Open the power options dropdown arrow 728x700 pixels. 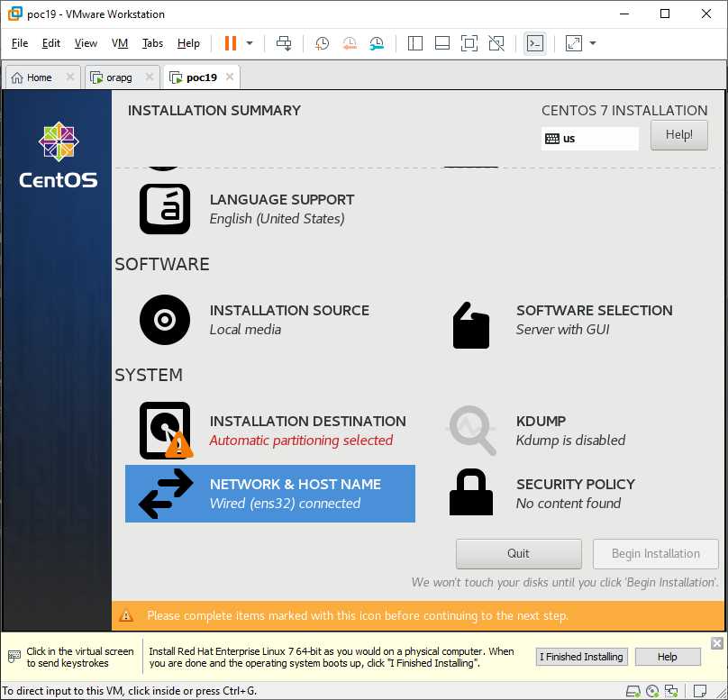click(250, 43)
